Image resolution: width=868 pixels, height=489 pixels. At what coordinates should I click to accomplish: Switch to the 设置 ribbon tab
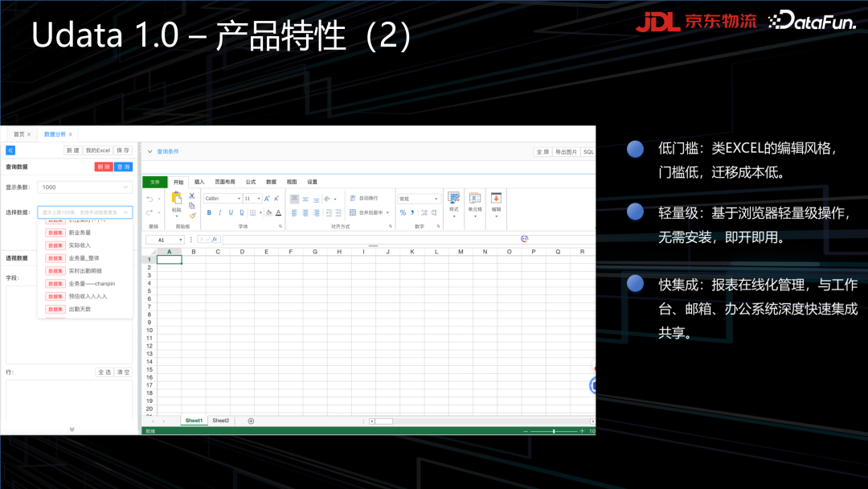312,182
